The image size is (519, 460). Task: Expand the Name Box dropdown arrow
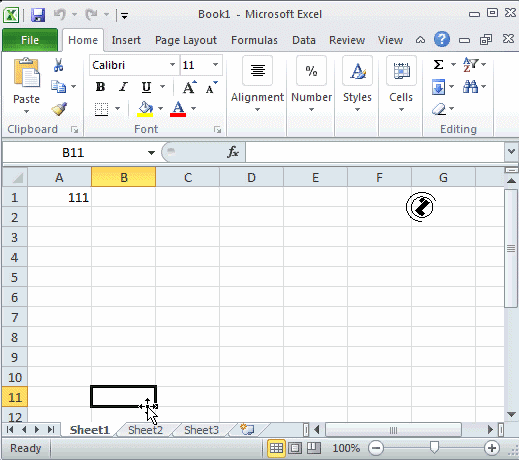151,153
